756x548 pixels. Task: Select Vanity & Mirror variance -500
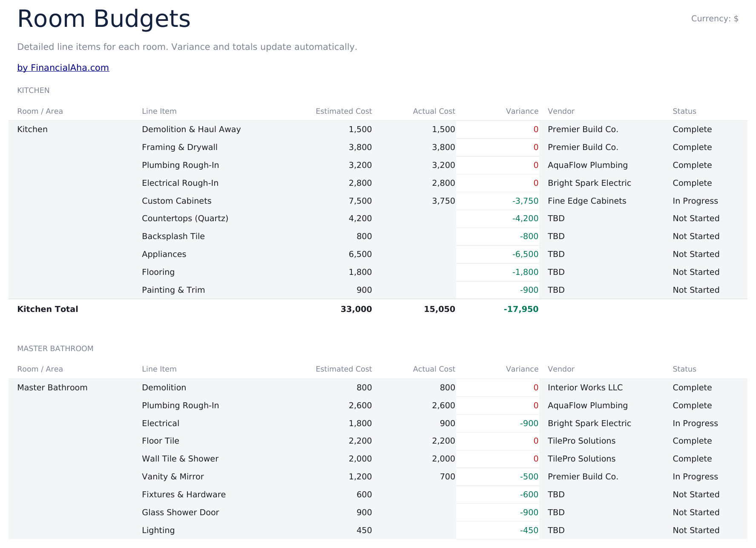pos(529,477)
